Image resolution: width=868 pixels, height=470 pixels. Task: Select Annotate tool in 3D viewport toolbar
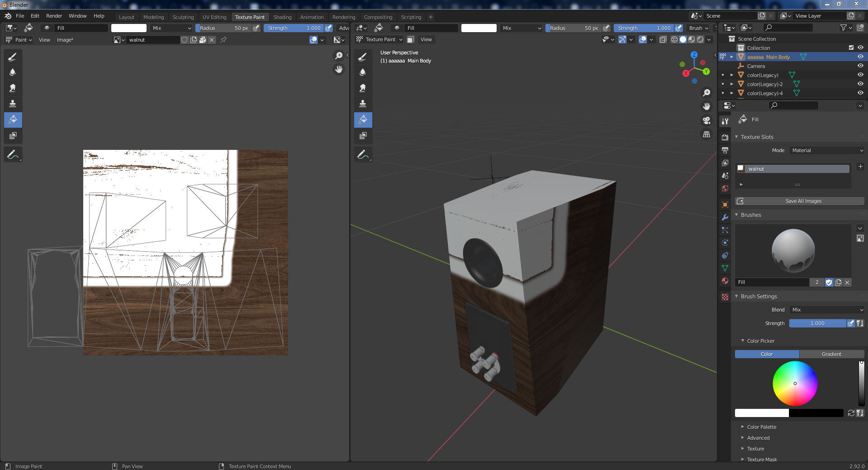[363, 154]
